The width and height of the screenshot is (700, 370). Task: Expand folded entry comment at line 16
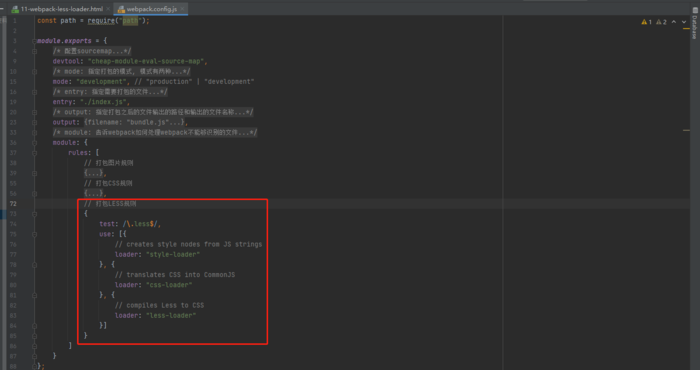[34, 92]
